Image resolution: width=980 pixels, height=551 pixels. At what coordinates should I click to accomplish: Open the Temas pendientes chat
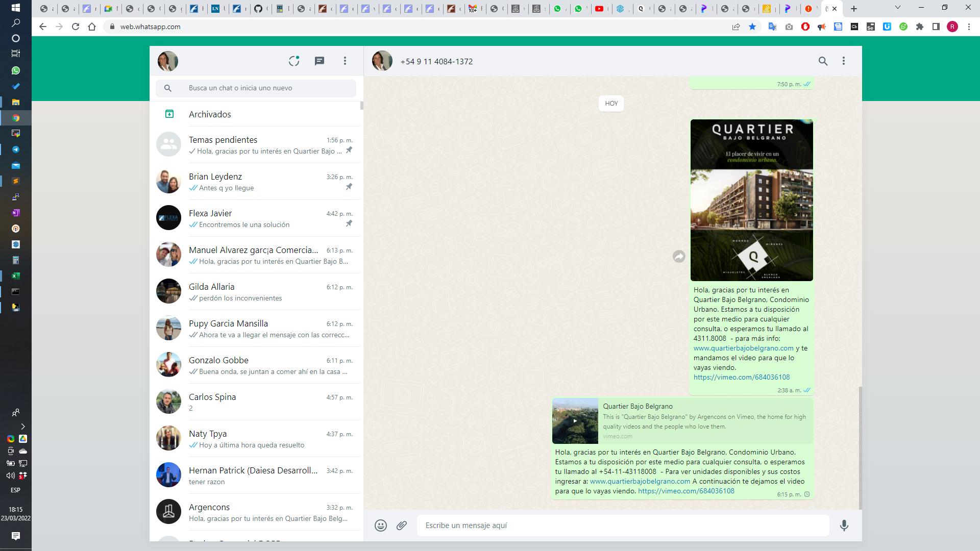coord(255,145)
